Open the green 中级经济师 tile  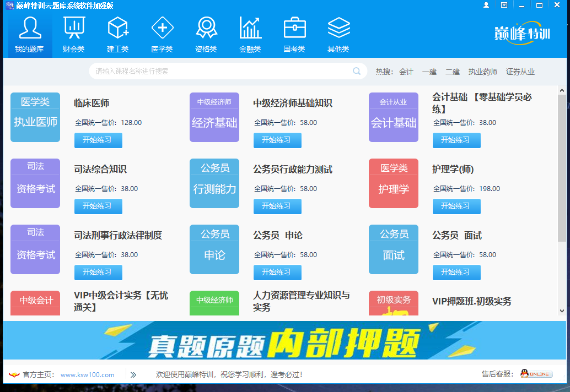tap(214, 303)
